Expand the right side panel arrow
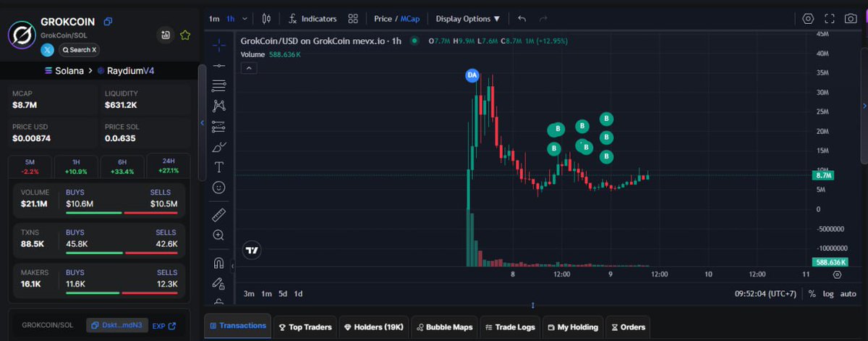868x341 pixels. tap(864, 106)
